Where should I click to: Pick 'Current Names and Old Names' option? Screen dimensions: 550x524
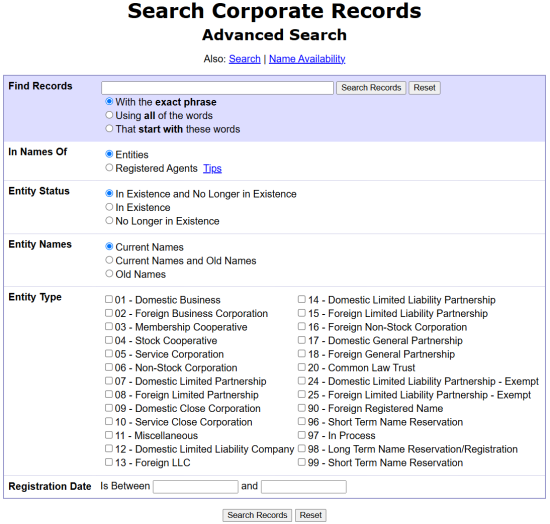point(109,260)
